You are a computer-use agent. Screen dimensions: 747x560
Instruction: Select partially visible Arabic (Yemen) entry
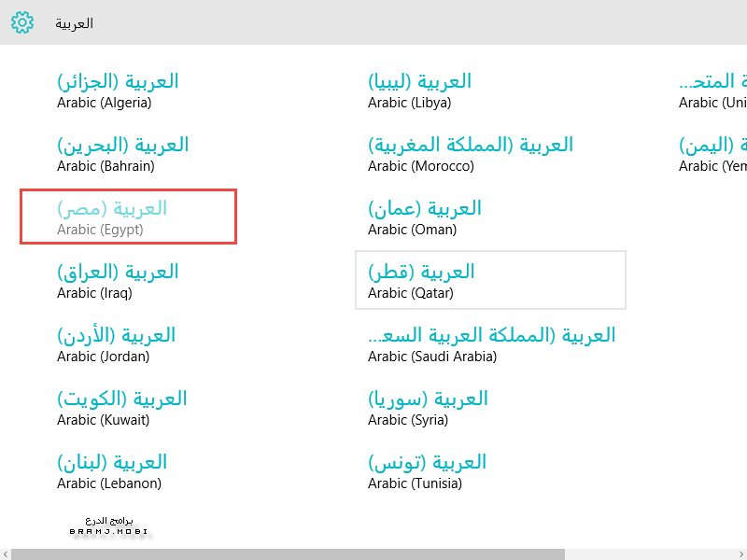713,154
